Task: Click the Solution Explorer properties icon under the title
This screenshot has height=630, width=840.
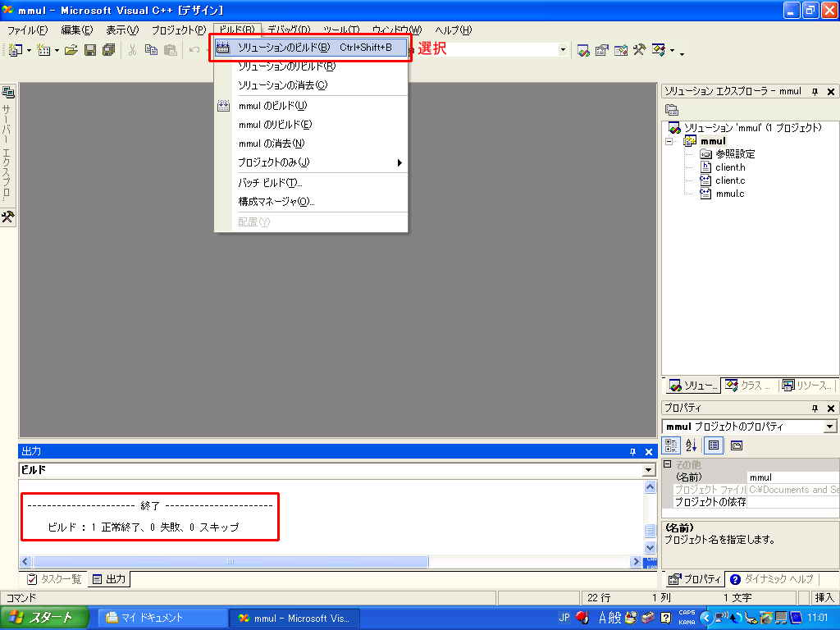Action: click(x=672, y=110)
